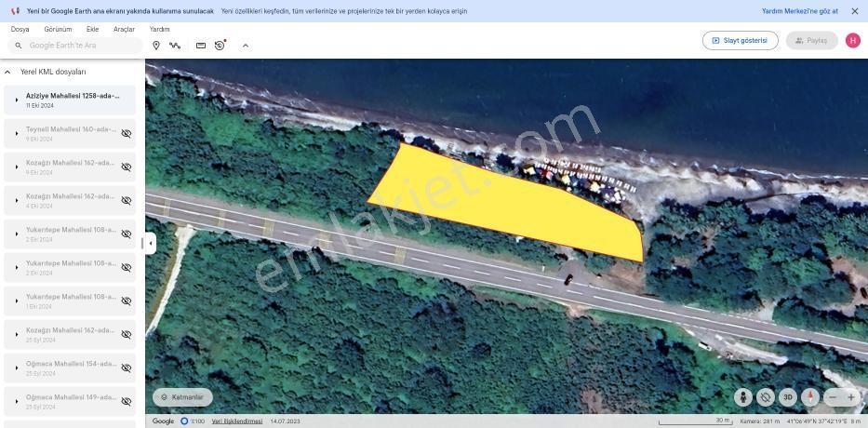Select the draw path or polygon tool

click(175, 46)
